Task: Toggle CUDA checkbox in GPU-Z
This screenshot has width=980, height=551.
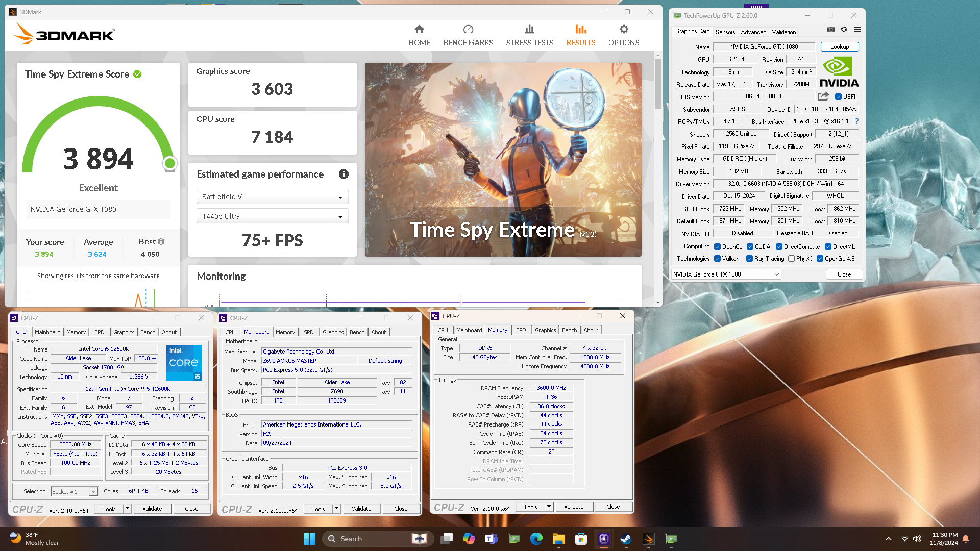Action: tap(750, 246)
